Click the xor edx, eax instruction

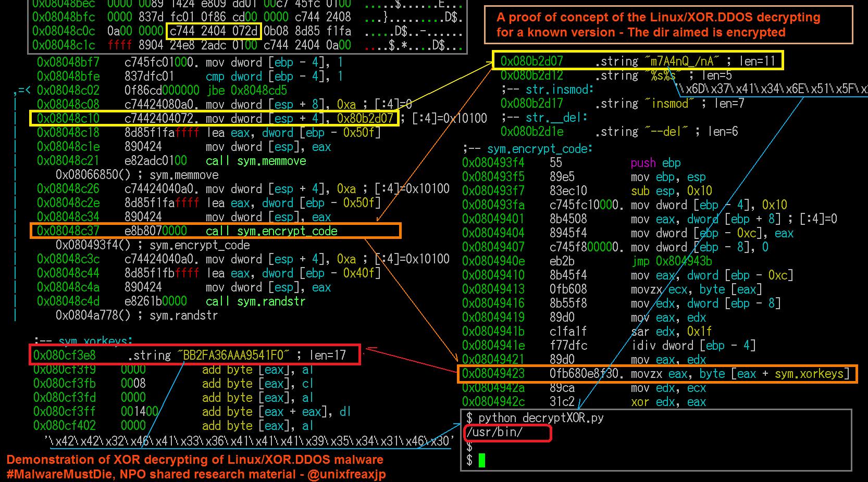click(668, 402)
